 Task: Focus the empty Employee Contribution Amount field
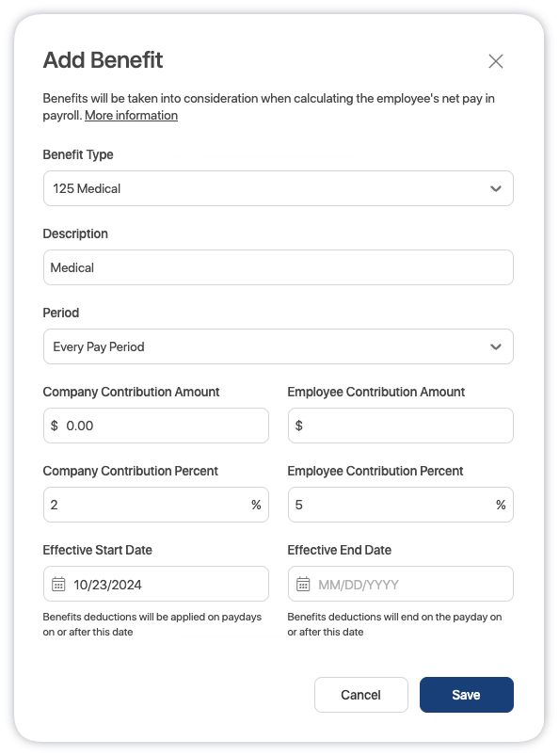click(x=401, y=426)
